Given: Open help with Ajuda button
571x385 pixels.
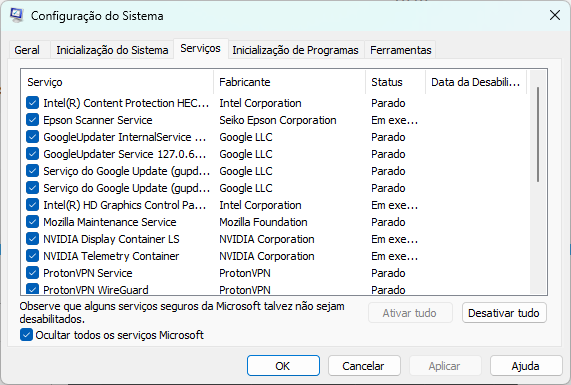Looking at the screenshot, I should (526, 366).
